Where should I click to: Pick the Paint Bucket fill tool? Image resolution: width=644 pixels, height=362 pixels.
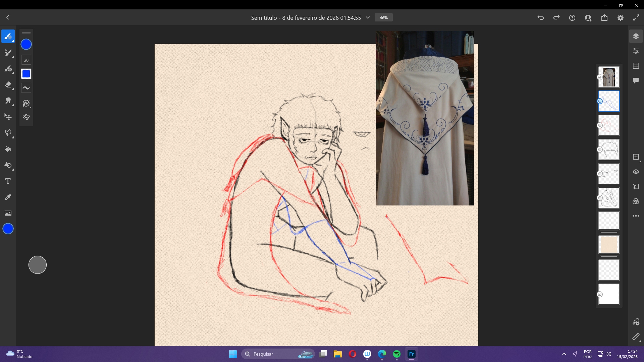[x=8, y=149]
